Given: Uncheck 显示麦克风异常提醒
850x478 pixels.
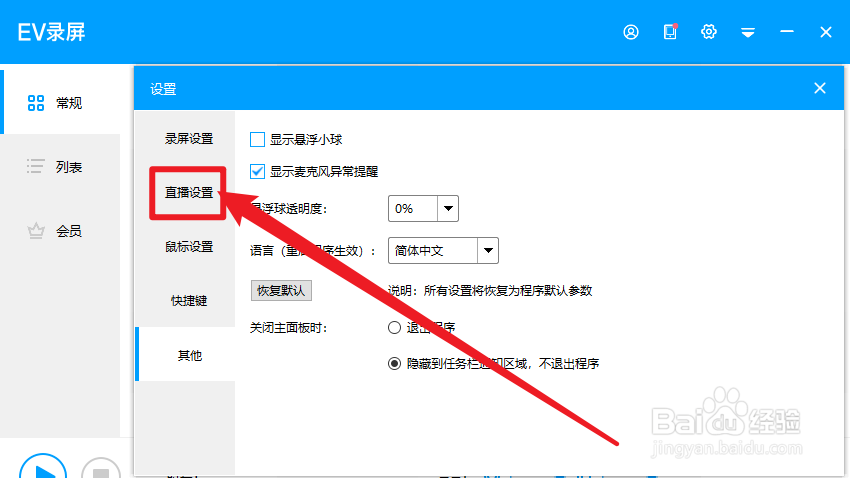Looking at the screenshot, I should click(x=257, y=172).
